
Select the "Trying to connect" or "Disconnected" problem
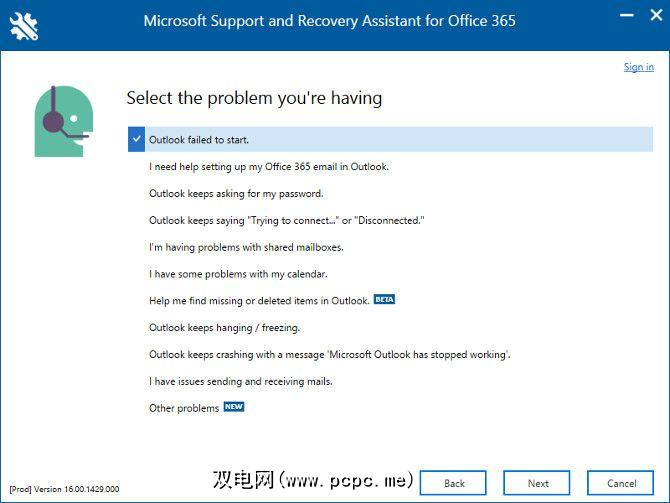coord(287,220)
